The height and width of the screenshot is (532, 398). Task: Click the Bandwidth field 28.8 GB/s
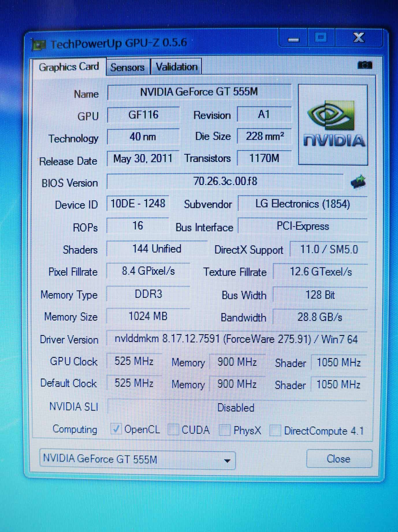tap(320, 317)
